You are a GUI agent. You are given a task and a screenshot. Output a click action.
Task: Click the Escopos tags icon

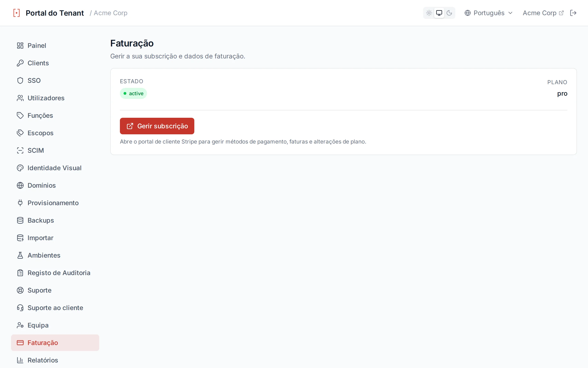pyautogui.click(x=20, y=133)
